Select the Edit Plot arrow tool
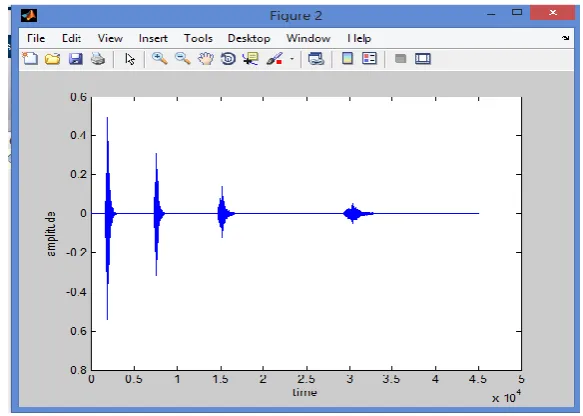Screen dimensions: 583x416 pos(130,59)
